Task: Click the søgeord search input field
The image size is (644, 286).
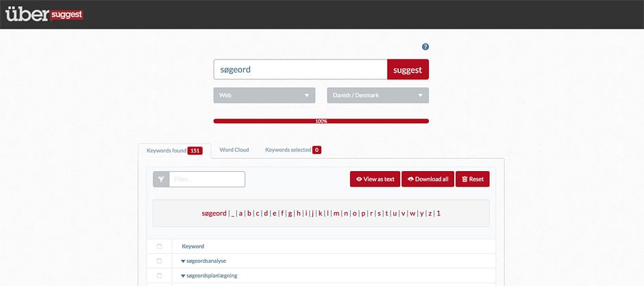Action: [300, 70]
